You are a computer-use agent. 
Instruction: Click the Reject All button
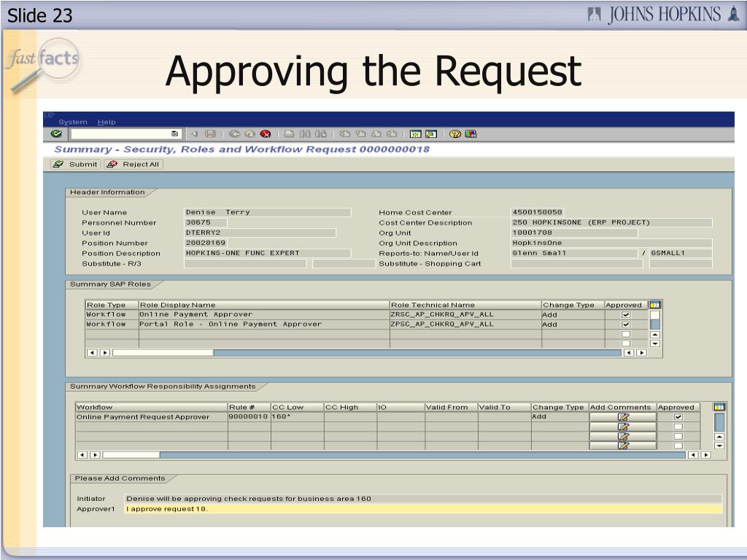[133, 164]
